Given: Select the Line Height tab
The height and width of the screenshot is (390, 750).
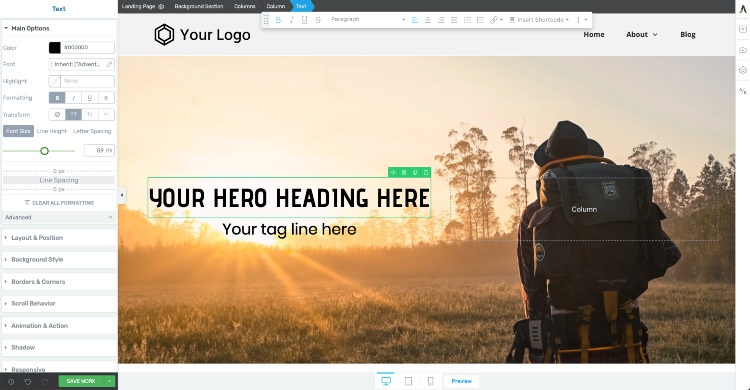Looking at the screenshot, I should point(52,131).
